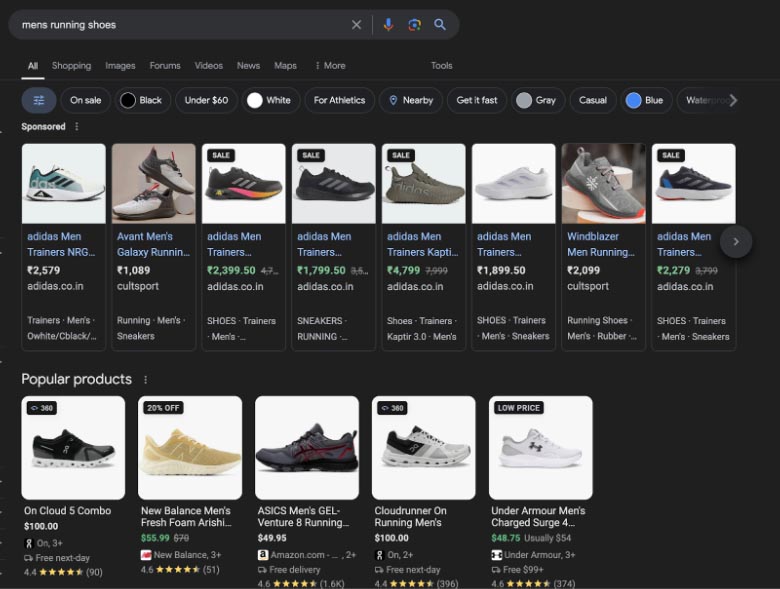Screen dimensions: 780x589
Task: Click the $49.95 ASICS price
Action: 272,538
